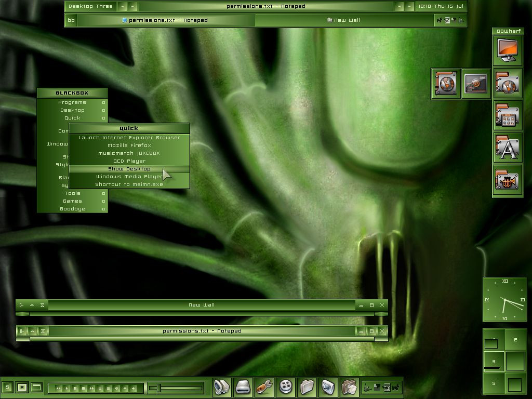Open the control panel folder in BBWharf

coord(507,116)
